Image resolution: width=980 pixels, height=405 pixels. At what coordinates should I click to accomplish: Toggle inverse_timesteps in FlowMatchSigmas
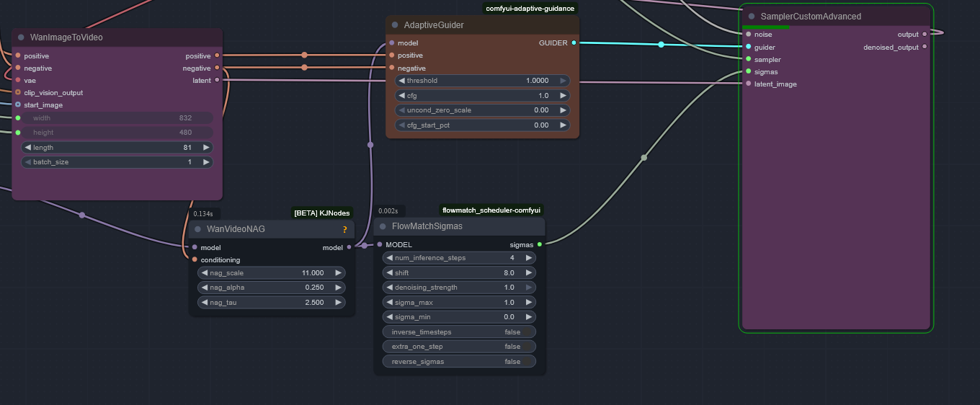click(x=459, y=332)
